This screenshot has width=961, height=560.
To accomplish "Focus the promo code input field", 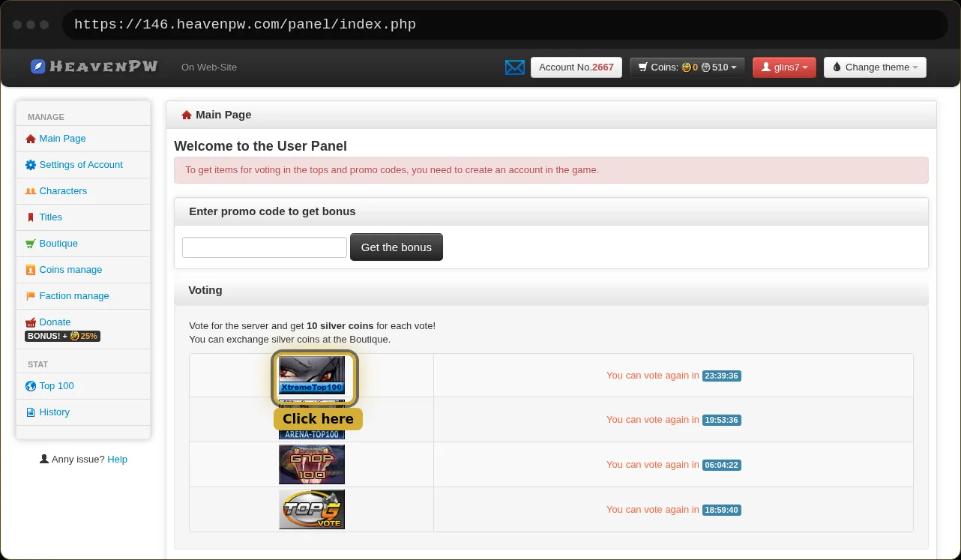I will coord(265,247).
